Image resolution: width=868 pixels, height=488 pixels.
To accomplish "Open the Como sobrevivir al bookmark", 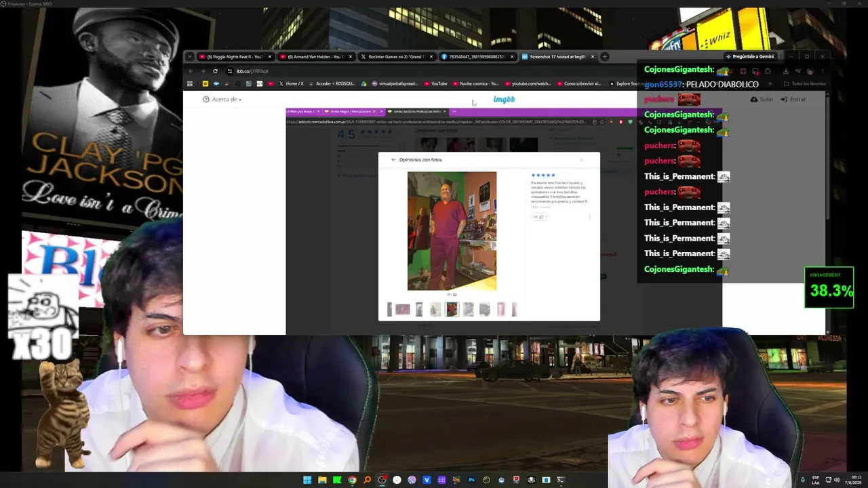I will tap(579, 84).
